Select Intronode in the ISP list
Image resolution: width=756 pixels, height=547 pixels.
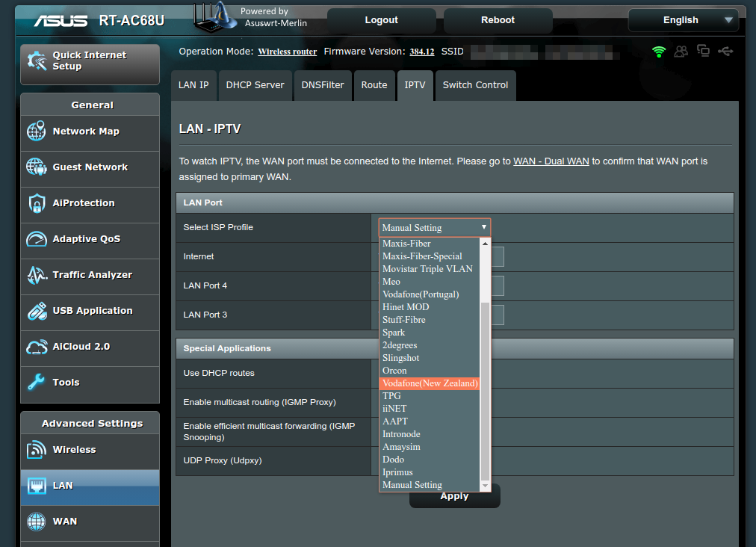(x=429, y=434)
